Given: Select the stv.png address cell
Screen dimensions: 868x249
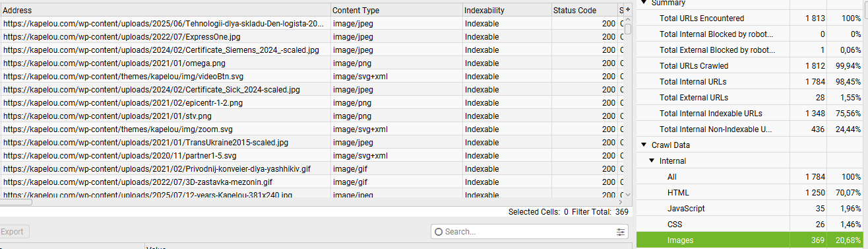Looking at the screenshot, I should tap(165, 116).
